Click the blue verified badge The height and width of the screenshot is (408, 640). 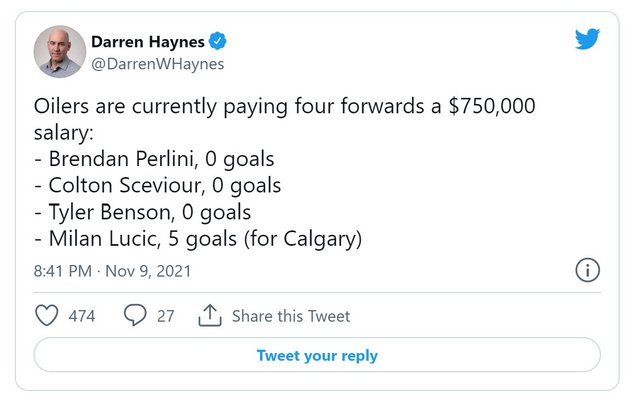[216, 41]
